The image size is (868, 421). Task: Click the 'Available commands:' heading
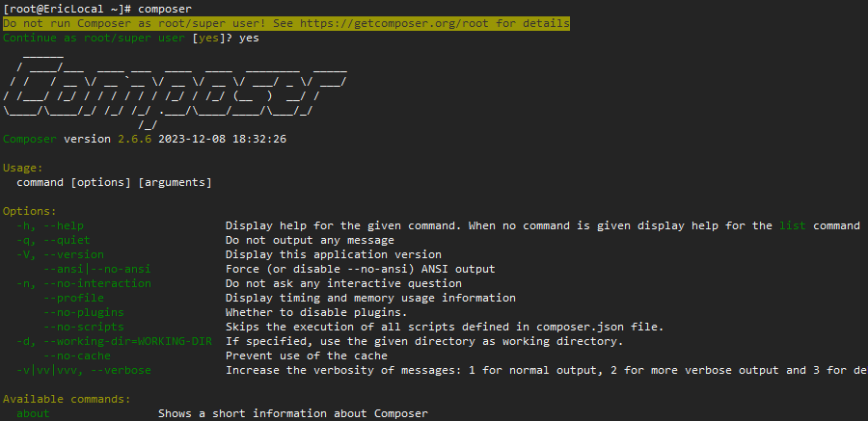(67, 398)
